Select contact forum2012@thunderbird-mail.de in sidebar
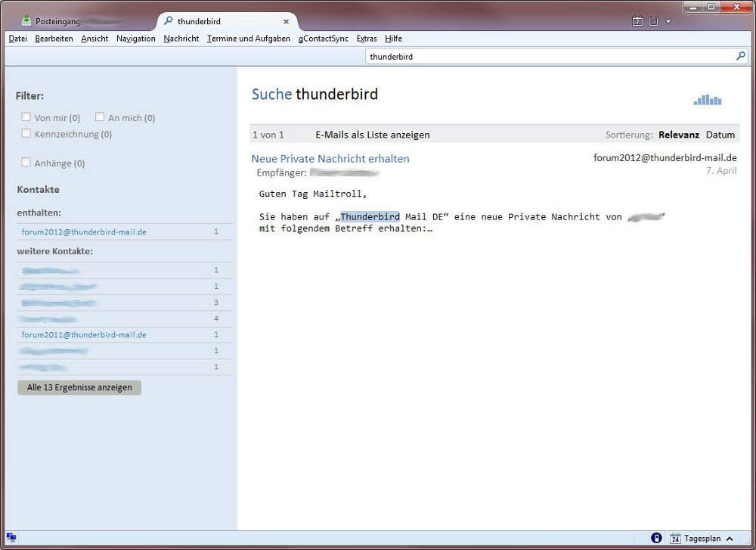The width and height of the screenshot is (756, 550). coord(84,231)
